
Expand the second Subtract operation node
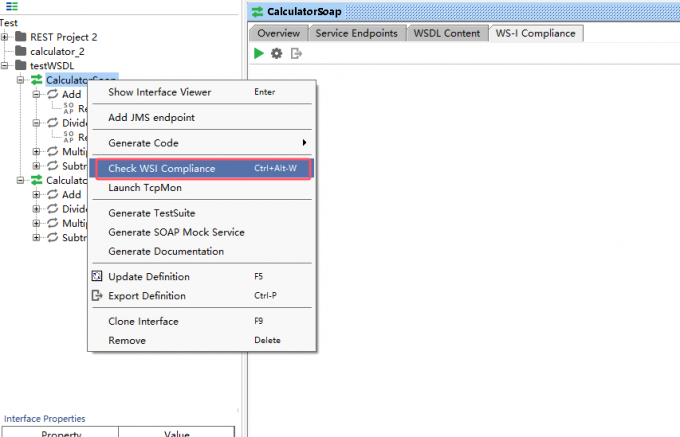pos(36,237)
